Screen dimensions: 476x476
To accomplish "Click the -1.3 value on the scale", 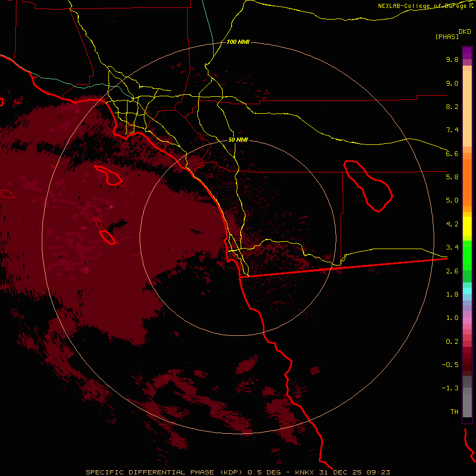I will tap(450, 388).
